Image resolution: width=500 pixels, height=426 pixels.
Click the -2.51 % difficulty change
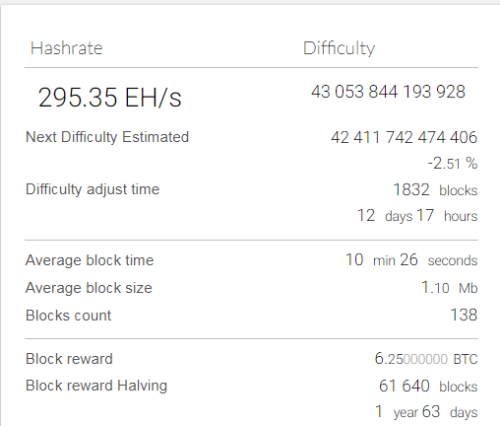pyautogui.click(x=453, y=164)
